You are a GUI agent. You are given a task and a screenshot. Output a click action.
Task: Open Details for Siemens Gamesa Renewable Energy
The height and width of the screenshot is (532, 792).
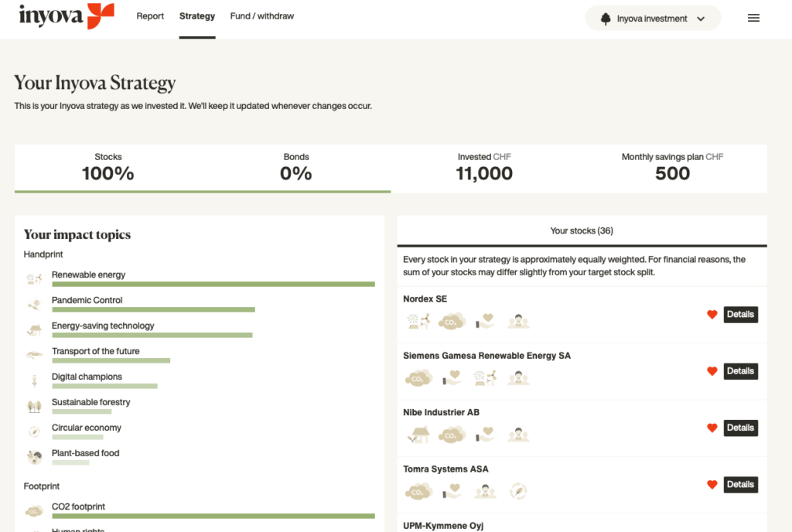tap(740, 371)
